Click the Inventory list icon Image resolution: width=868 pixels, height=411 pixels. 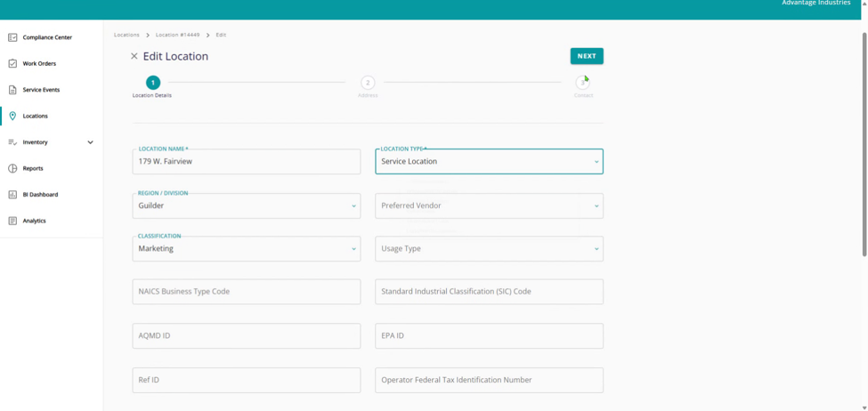tap(12, 142)
